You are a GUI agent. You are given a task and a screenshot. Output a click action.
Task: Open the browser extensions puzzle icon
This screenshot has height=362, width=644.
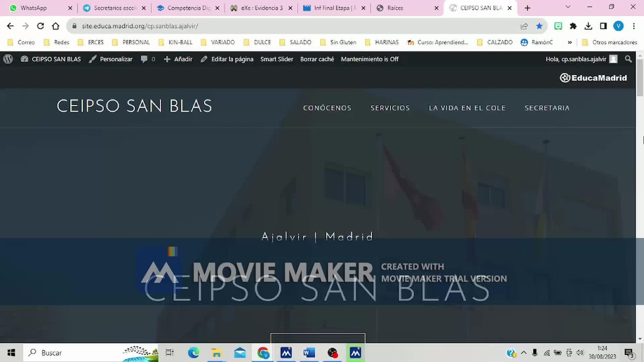point(573,26)
